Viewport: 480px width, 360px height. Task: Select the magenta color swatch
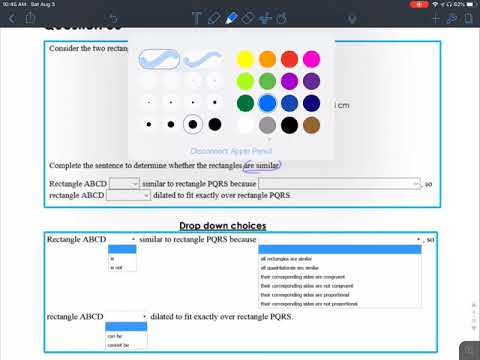[311, 59]
